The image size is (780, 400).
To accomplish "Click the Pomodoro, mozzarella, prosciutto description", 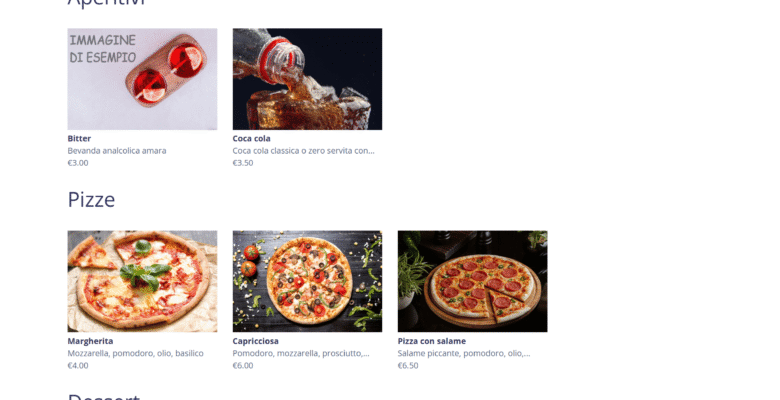I will coord(301,353).
